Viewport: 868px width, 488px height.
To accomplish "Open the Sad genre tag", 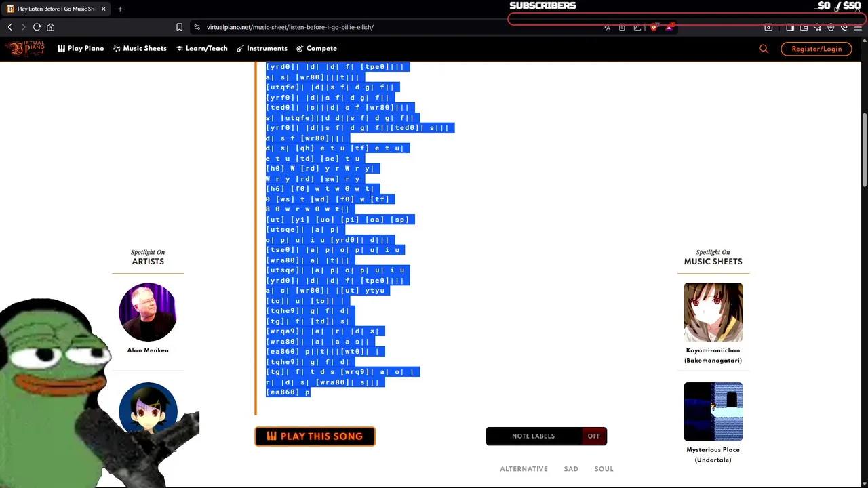I will 571,469.
